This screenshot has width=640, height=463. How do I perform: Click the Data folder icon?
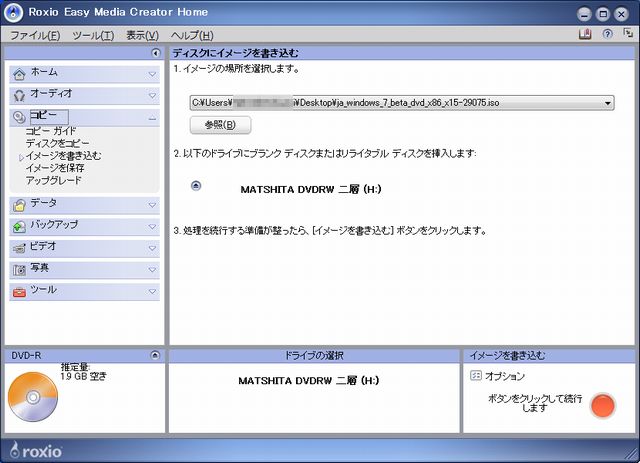19,205
